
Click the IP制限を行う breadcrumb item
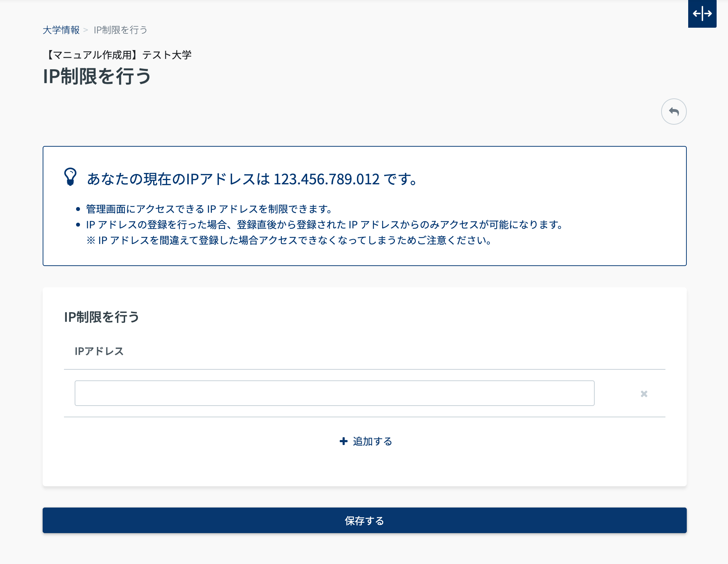(121, 30)
